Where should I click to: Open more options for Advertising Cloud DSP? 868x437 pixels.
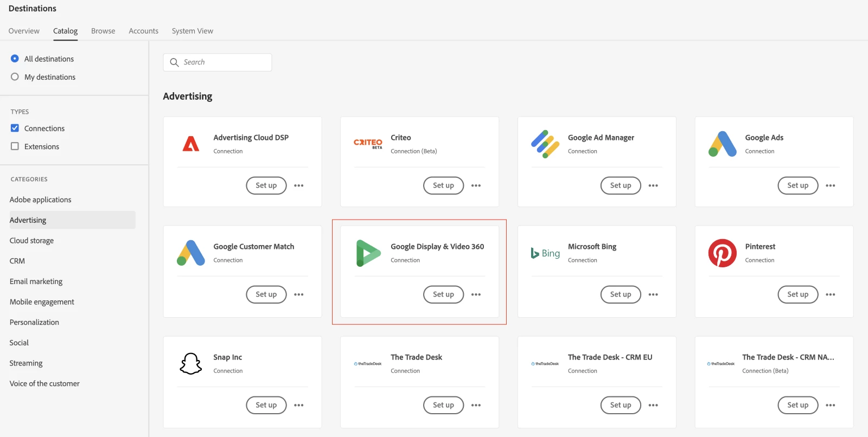(x=299, y=185)
